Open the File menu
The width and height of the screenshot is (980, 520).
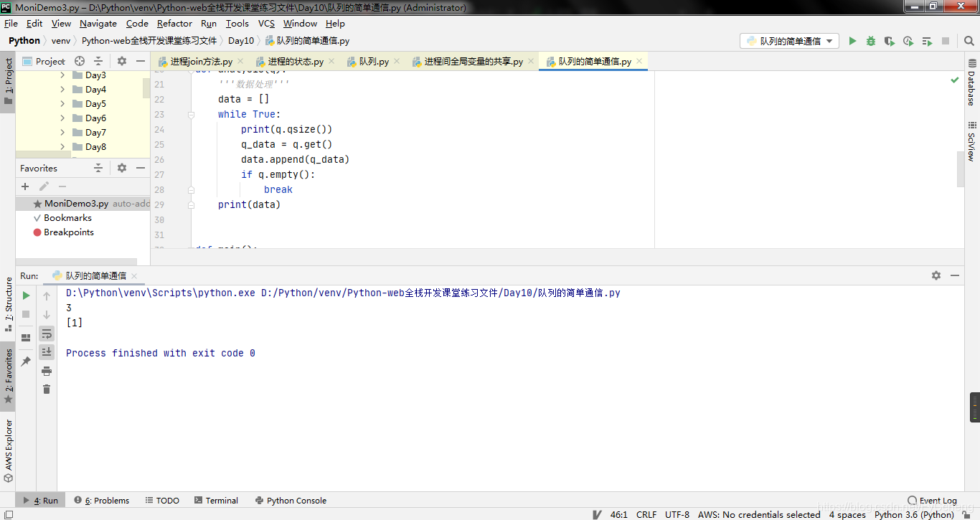tap(11, 24)
